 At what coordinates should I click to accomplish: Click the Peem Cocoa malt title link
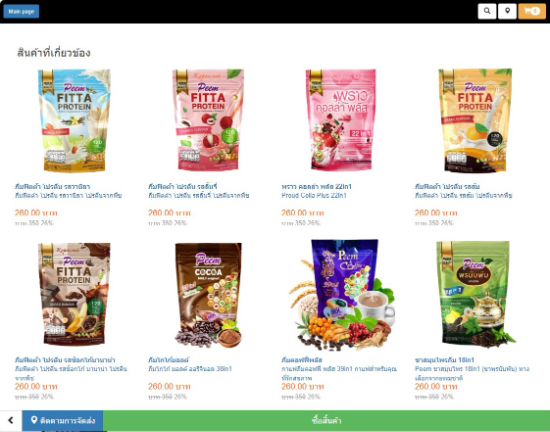click(168, 360)
